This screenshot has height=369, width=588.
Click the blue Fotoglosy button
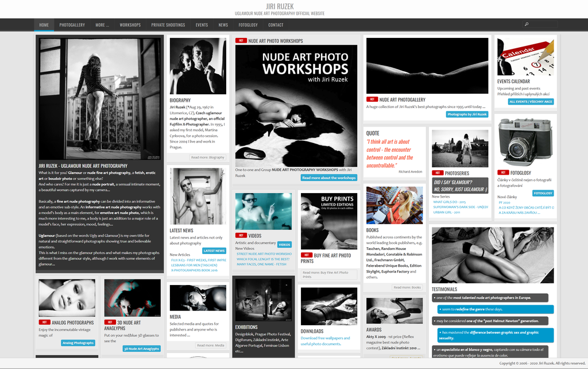[543, 193]
